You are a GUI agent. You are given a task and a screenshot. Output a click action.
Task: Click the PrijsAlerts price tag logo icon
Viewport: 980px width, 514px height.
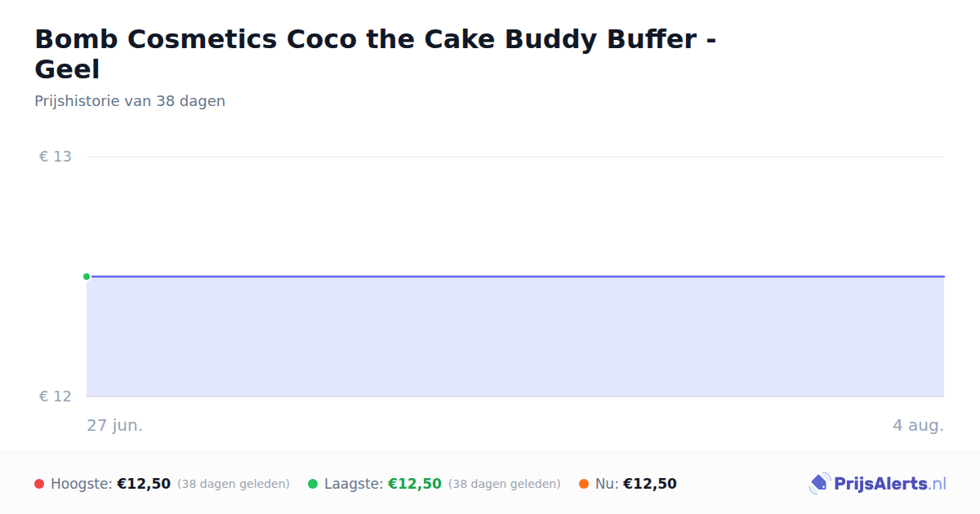[819, 484]
